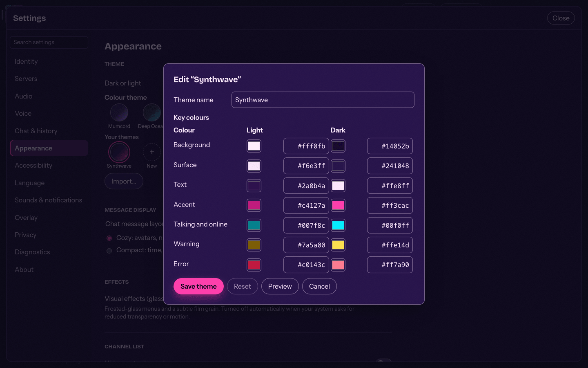
Task: Preview the edited theme
Action: point(280,286)
